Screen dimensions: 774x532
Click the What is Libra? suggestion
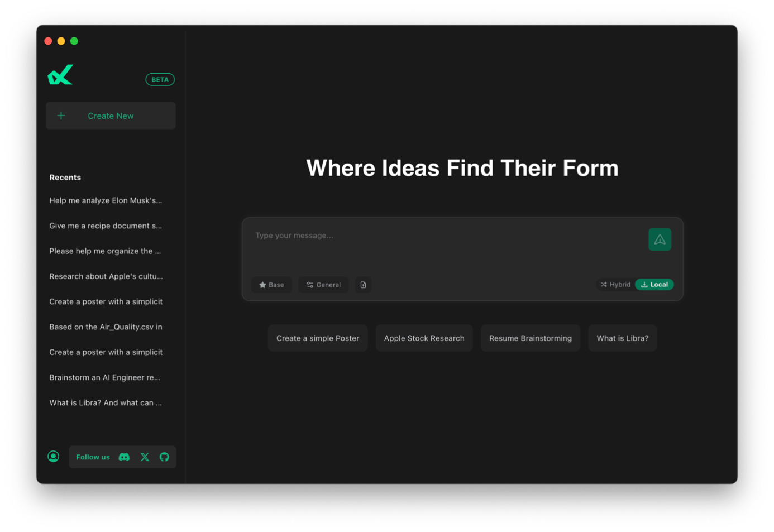pyautogui.click(x=623, y=338)
